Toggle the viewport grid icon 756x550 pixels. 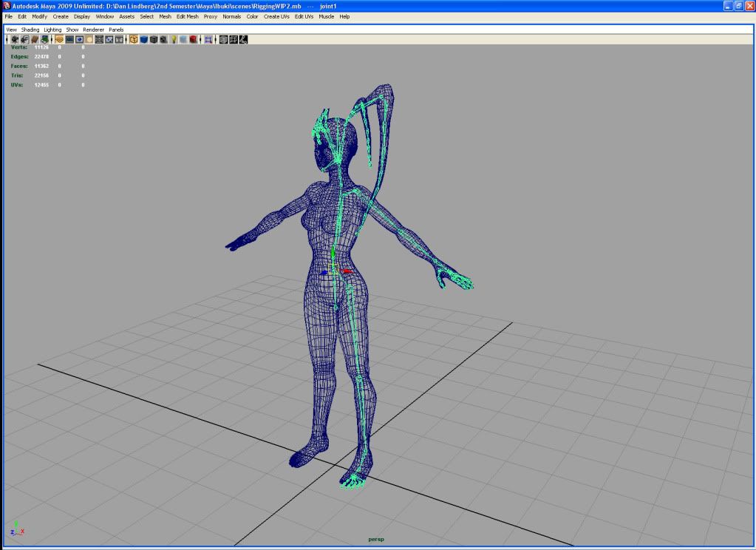point(59,40)
